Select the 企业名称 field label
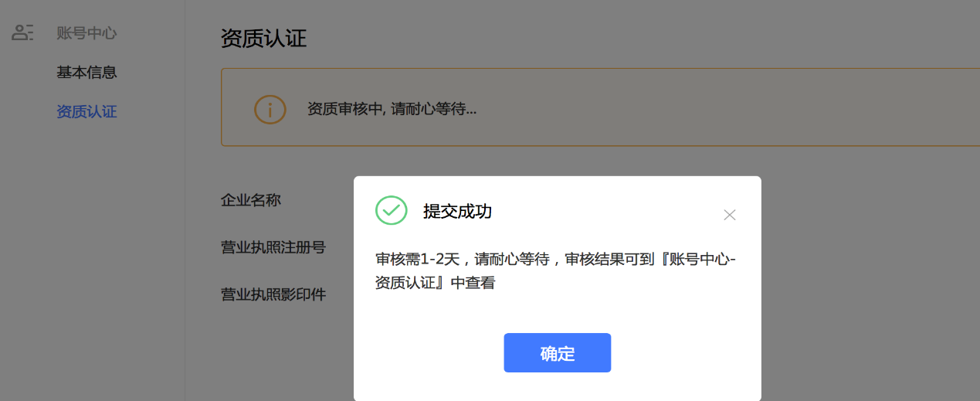 click(251, 200)
